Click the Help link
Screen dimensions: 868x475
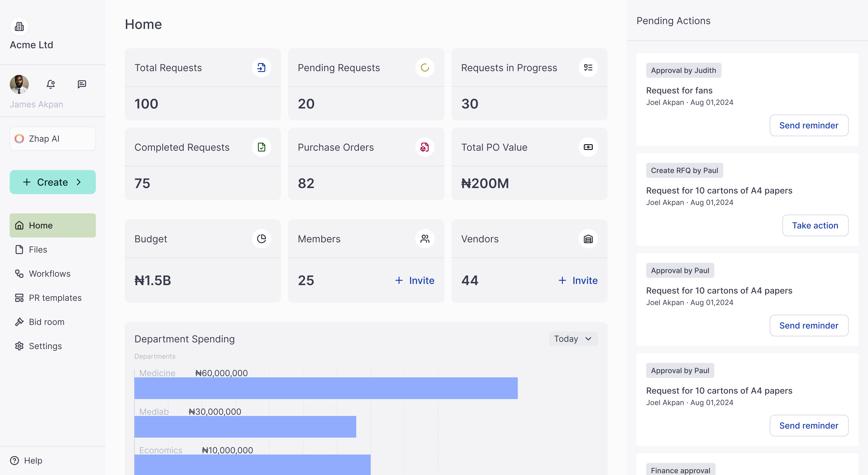click(26, 461)
